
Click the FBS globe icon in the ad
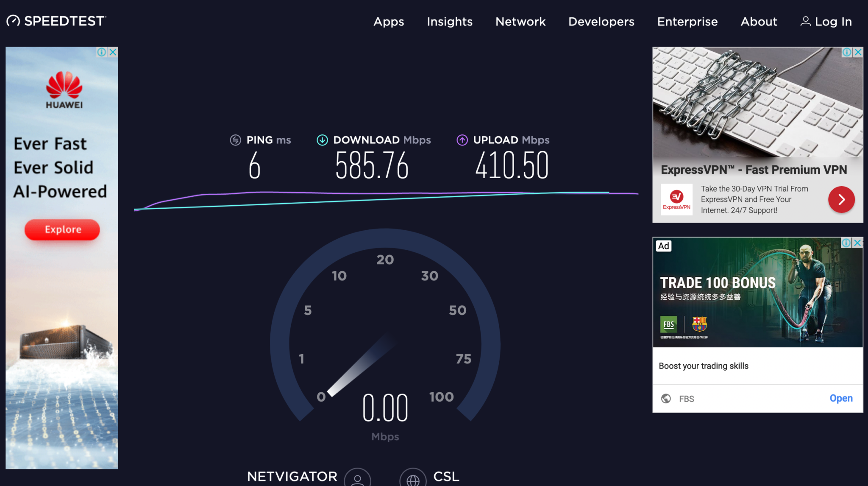tap(666, 399)
